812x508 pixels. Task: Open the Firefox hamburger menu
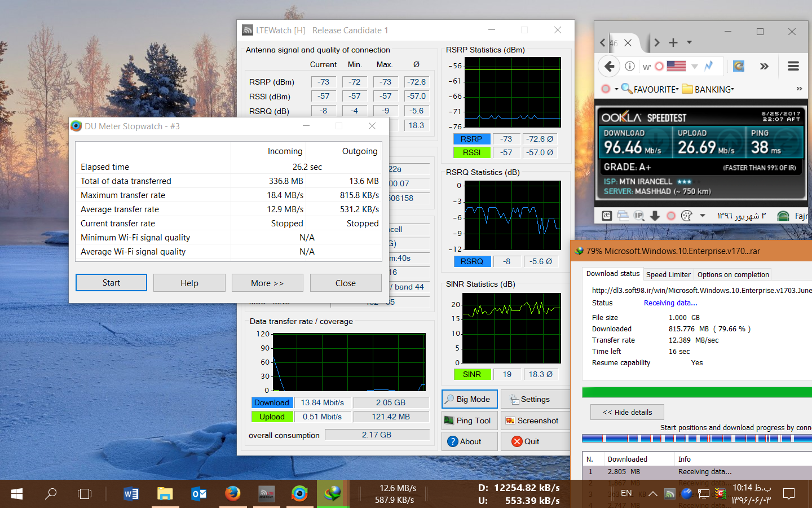pyautogui.click(x=793, y=66)
